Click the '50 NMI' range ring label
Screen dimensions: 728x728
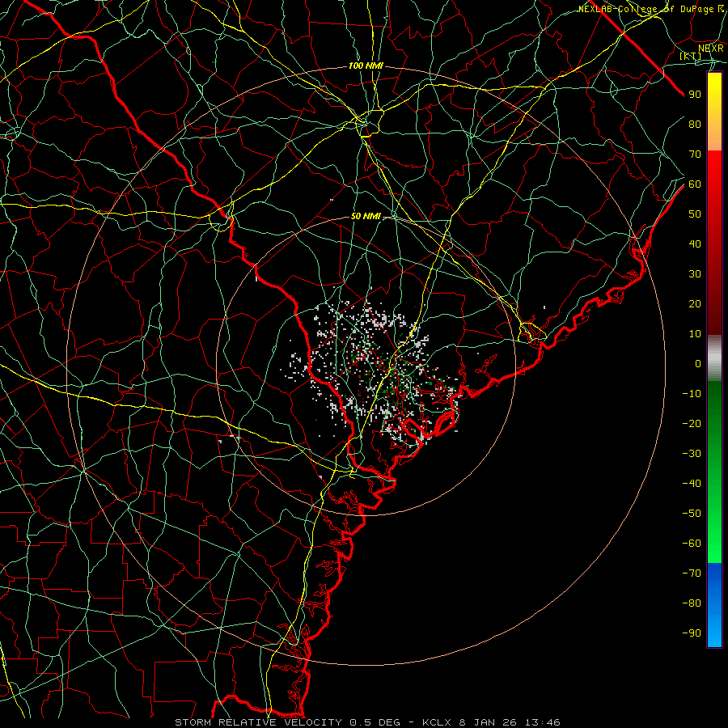[366, 216]
